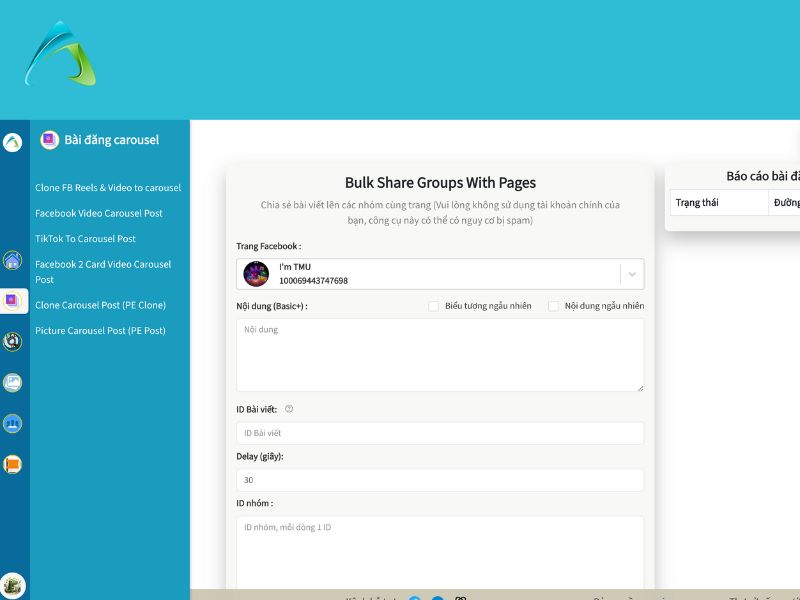The height and width of the screenshot is (600, 800).
Task: Click the user avatar at sidebar bottom
Action: [x=12, y=585]
